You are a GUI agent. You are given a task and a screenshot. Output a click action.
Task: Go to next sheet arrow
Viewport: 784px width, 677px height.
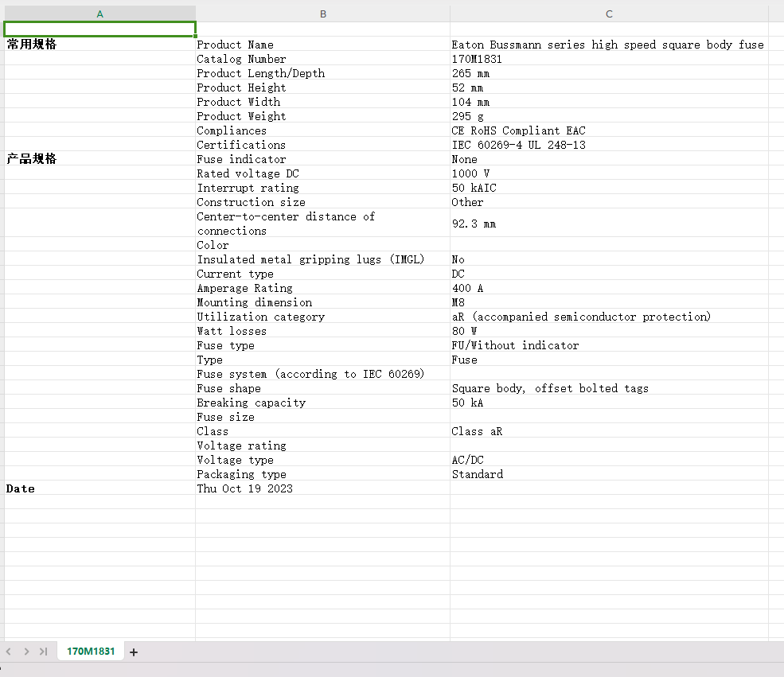coord(26,652)
